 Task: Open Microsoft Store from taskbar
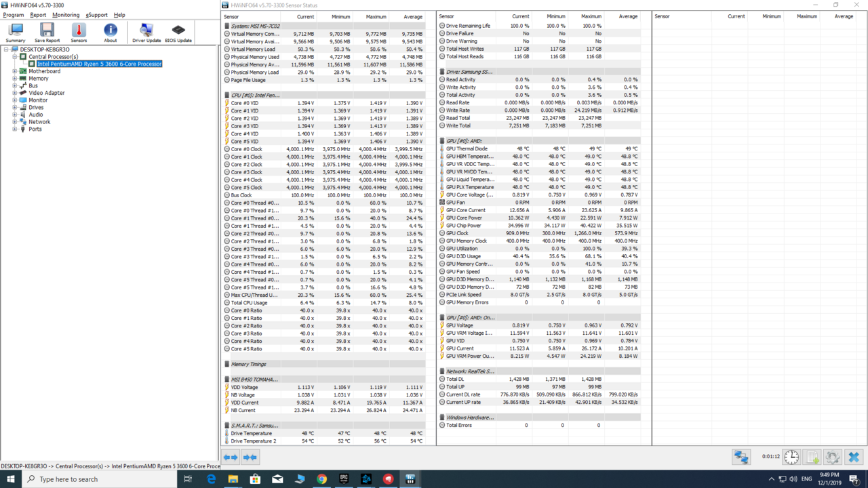pyautogui.click(x=255, y=479)
